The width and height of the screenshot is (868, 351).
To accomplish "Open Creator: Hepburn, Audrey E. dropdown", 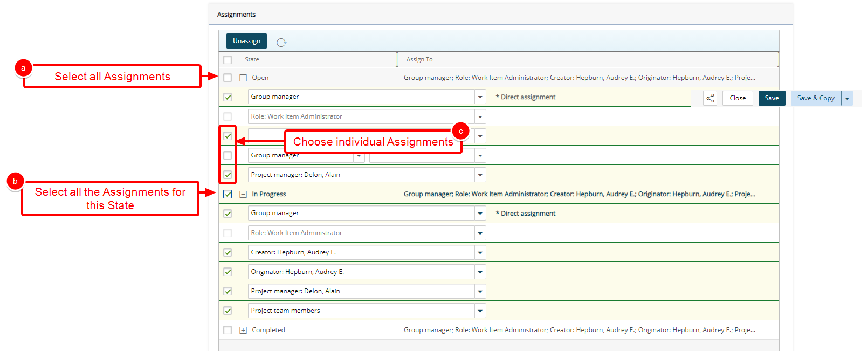I will (480, 252).
